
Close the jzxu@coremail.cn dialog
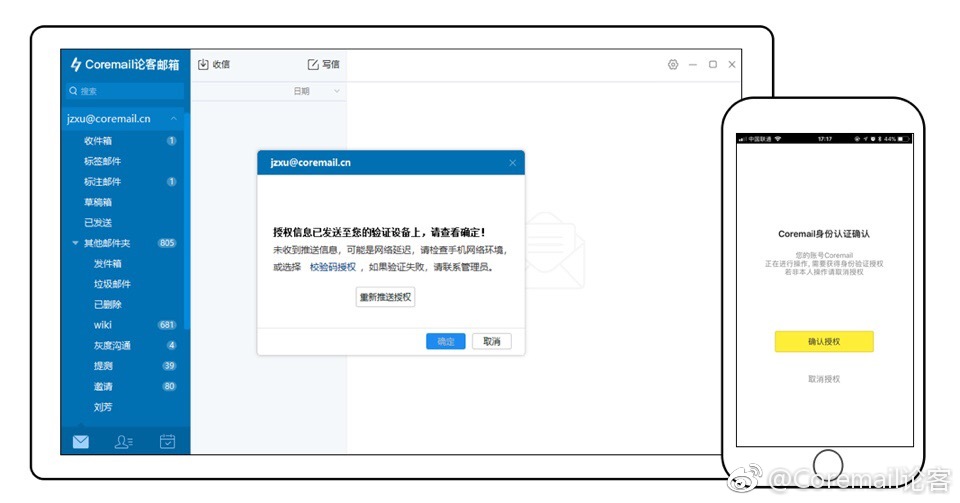[x=512, y=163]
